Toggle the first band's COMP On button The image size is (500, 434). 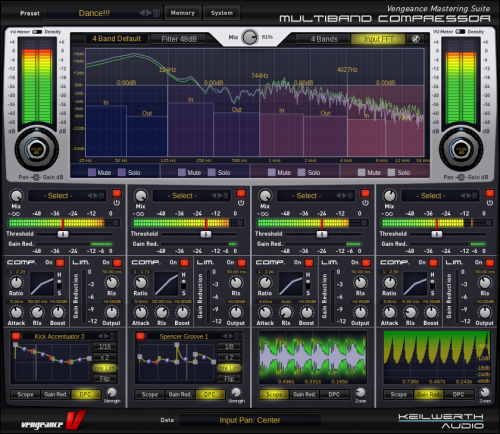(x=60, y=263)
